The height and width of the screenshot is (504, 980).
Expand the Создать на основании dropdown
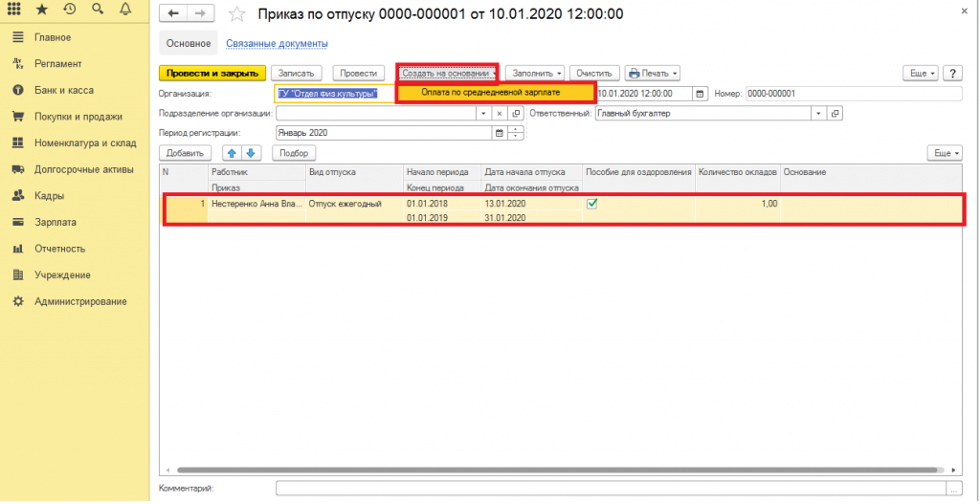point(448,73)
